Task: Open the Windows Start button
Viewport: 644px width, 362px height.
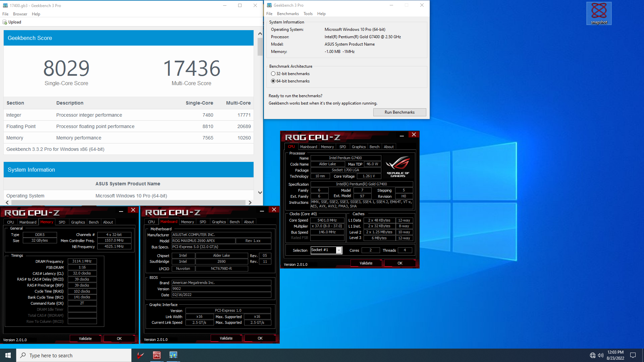Action: [x=8, y=355]
